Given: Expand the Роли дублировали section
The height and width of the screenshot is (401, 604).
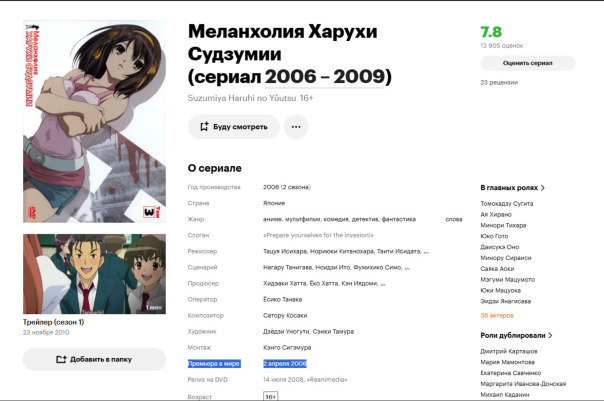Looking at the screenshot, I should [517, 336].
